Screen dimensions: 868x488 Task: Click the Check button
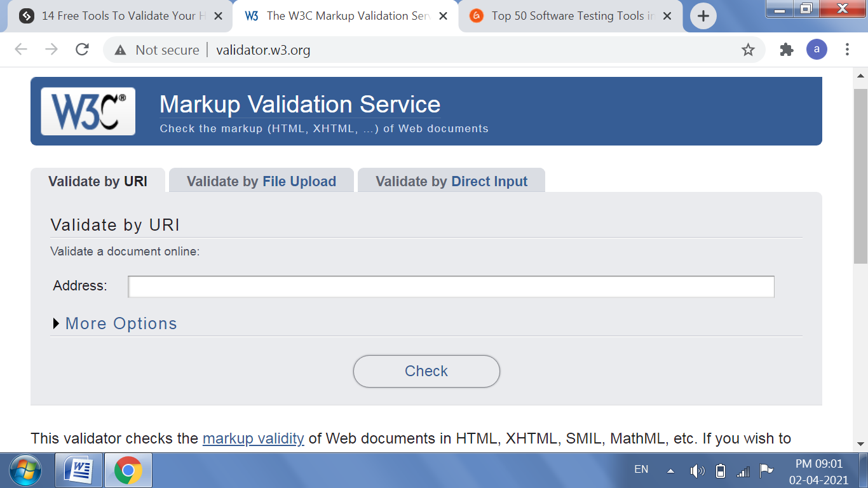(426, 371)
